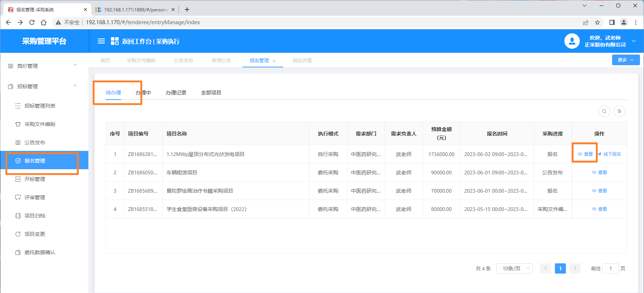Switch to the 办理记录 tab

(176, 93)
